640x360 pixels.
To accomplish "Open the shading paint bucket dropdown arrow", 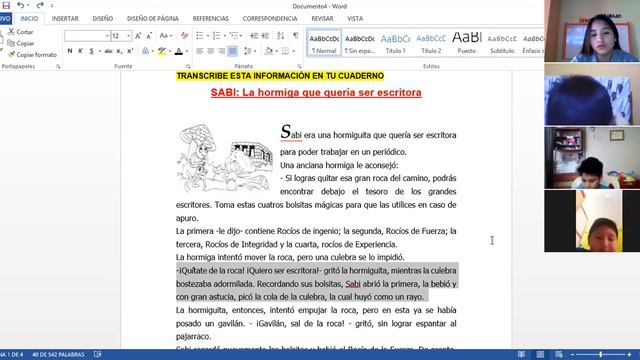I will [x=276, y=51].
